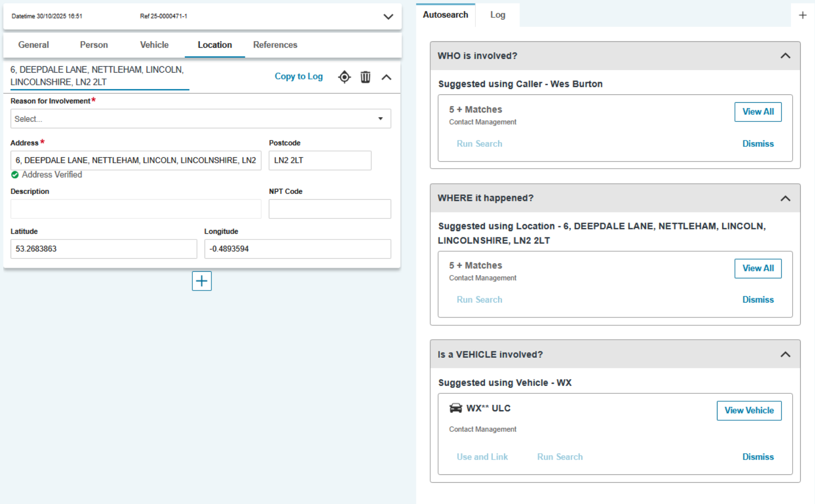Click the NPT Code field
Image resolution: width=815 pixels, height=504 pixels.
(x=330, y=209)
